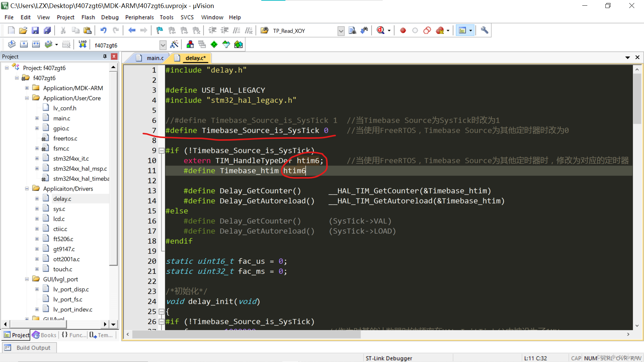Start the LOAD download to flash
The width and height of the screenshot is (644, 362).
pyautogui.click(x=83, y=44)
